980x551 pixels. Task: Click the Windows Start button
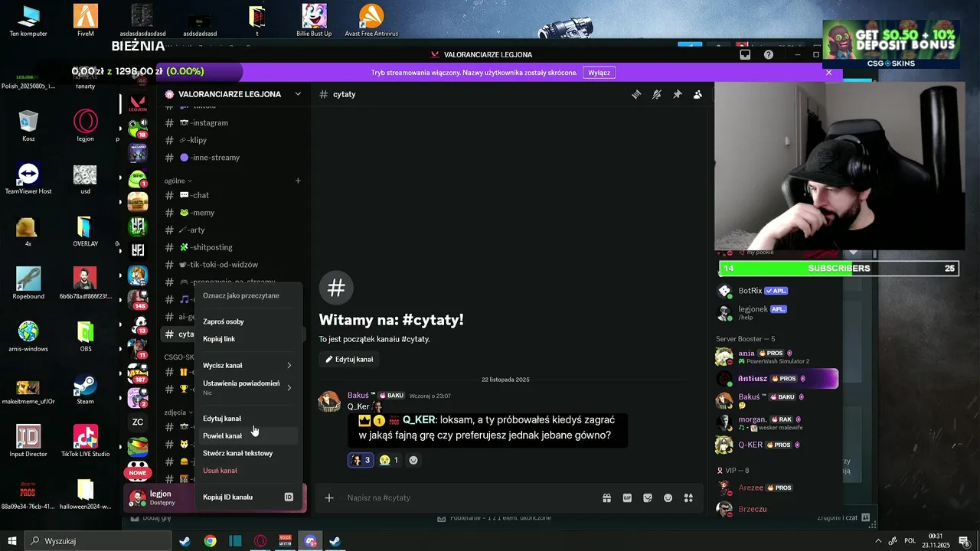pos(12,541)
